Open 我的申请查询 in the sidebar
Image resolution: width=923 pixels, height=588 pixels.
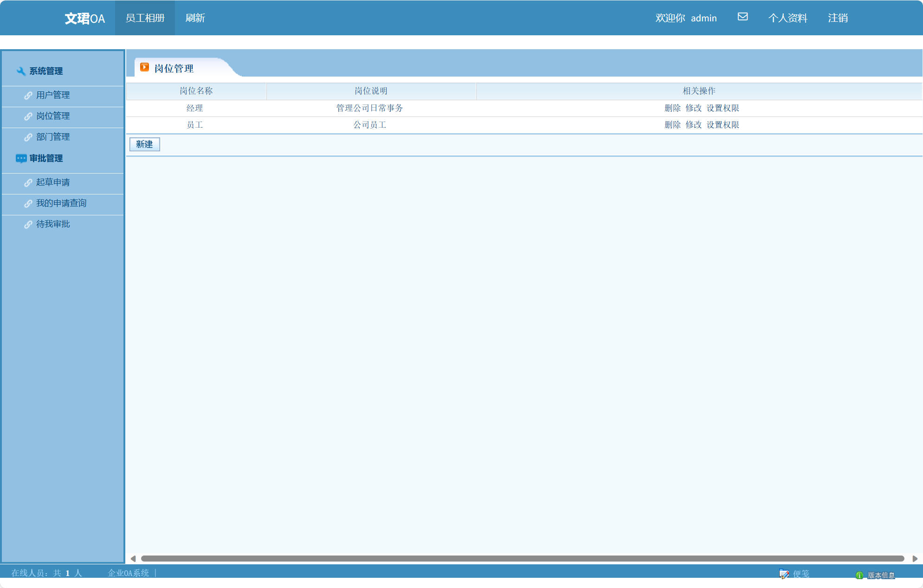(61, 203)
